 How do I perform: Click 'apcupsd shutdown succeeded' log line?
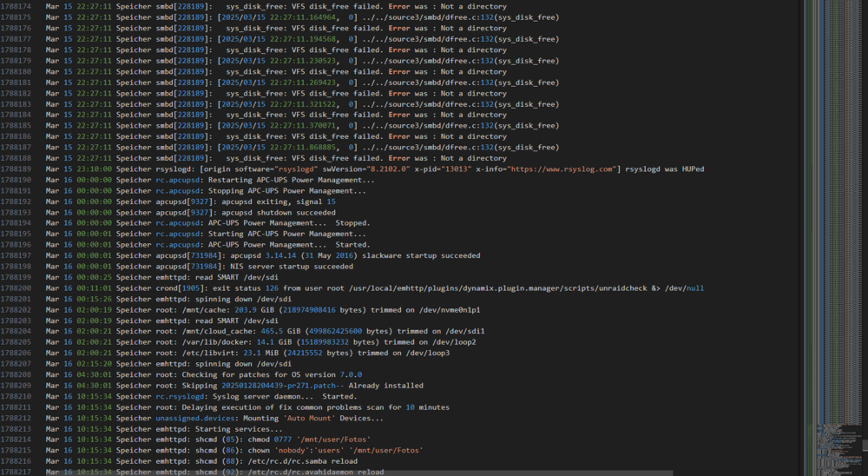(190, 212)
